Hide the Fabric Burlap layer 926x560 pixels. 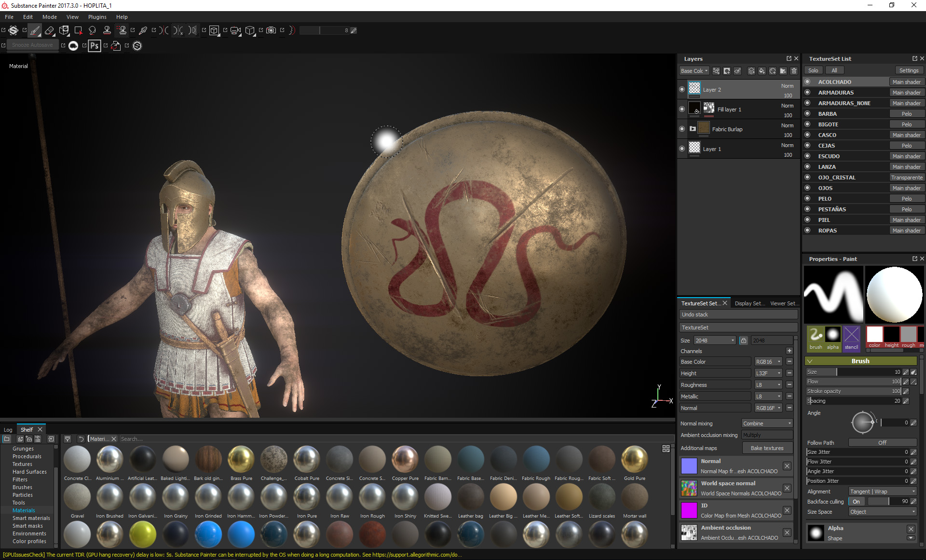pyautogui.click(x=682, y=129)
